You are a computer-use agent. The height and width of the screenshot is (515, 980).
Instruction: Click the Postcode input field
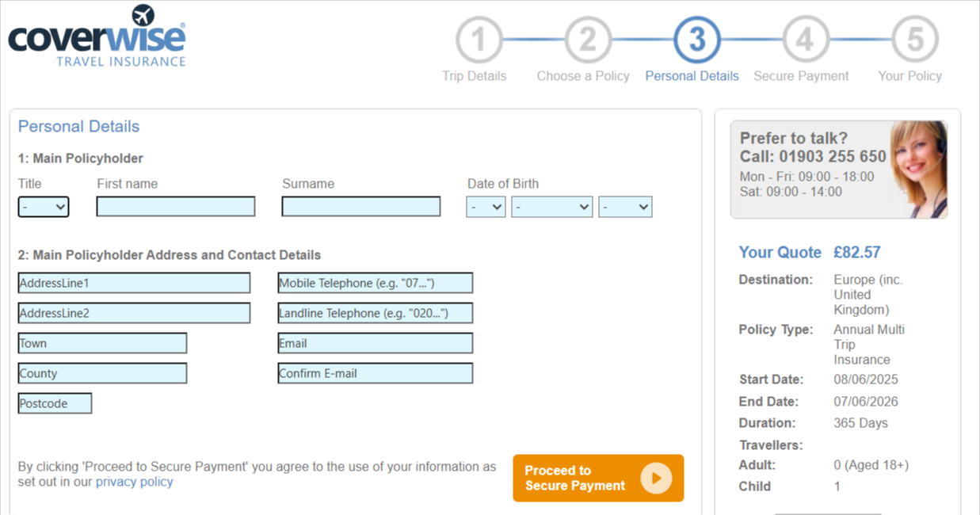[55, 403]
